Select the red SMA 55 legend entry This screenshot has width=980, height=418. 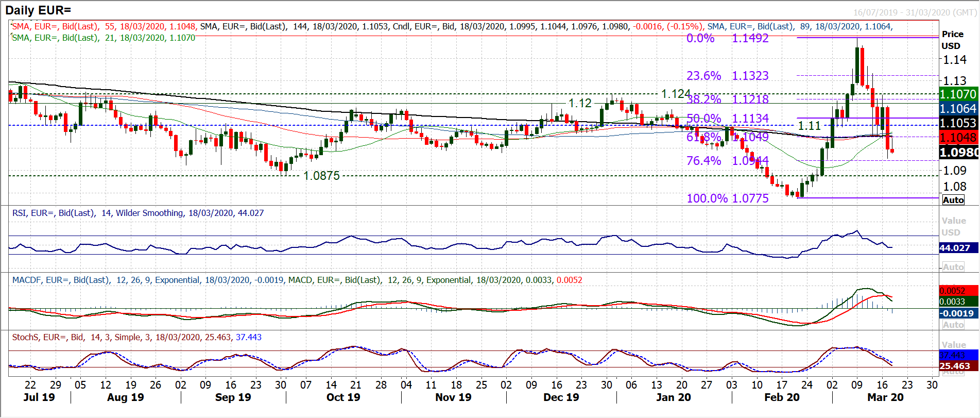pyautogui.click(x=104, y=26)
